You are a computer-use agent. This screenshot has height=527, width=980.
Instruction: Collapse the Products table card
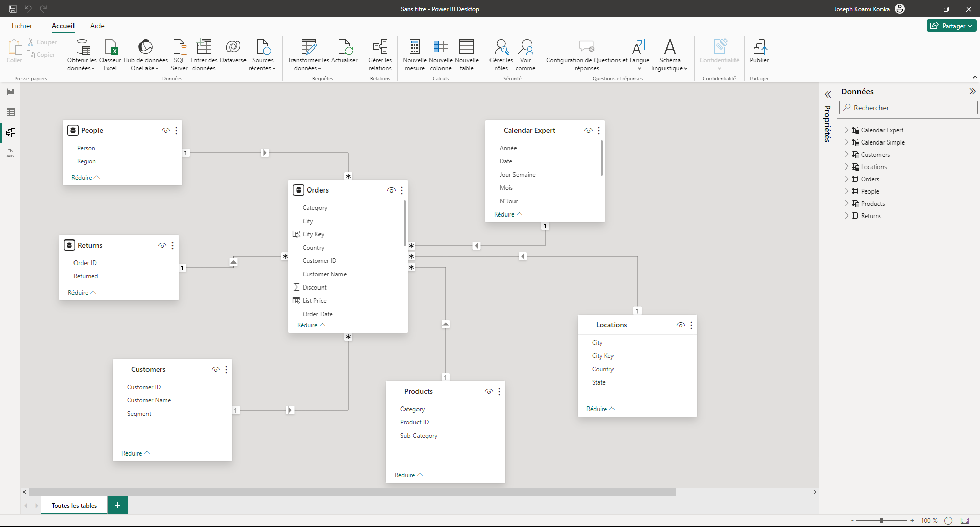[x=409, y=475]
